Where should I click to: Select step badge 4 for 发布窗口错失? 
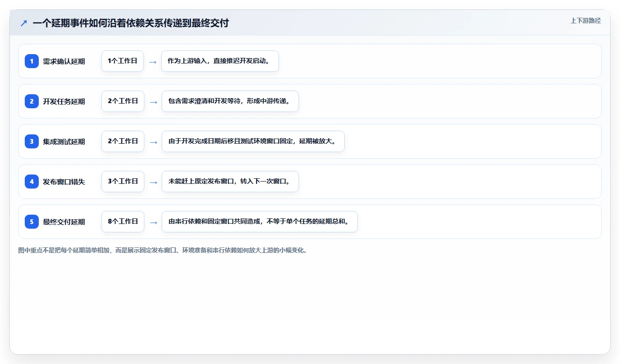(32, 182)
